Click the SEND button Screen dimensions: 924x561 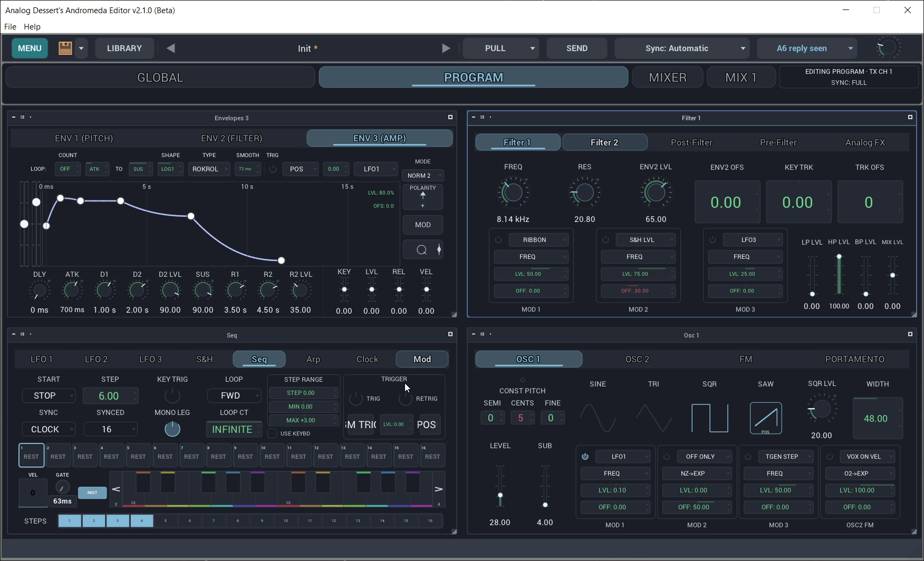coord(577,48)
